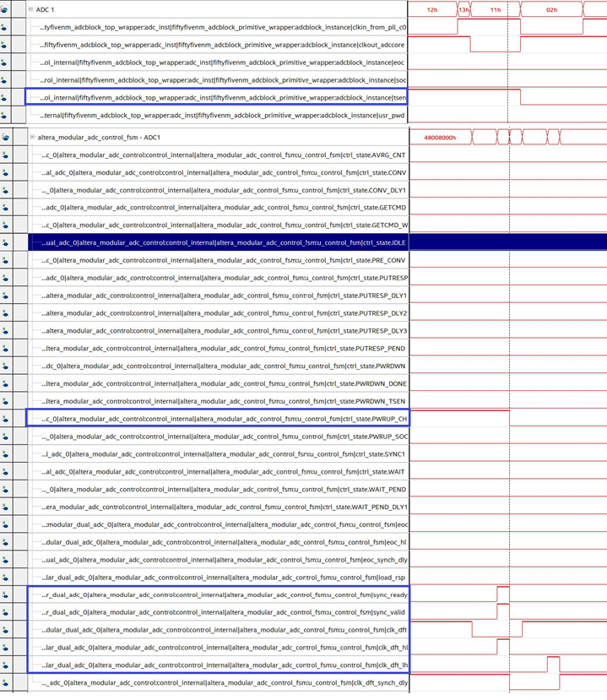Select the highlighted ctrl_state.IDLE signal name

224,243
